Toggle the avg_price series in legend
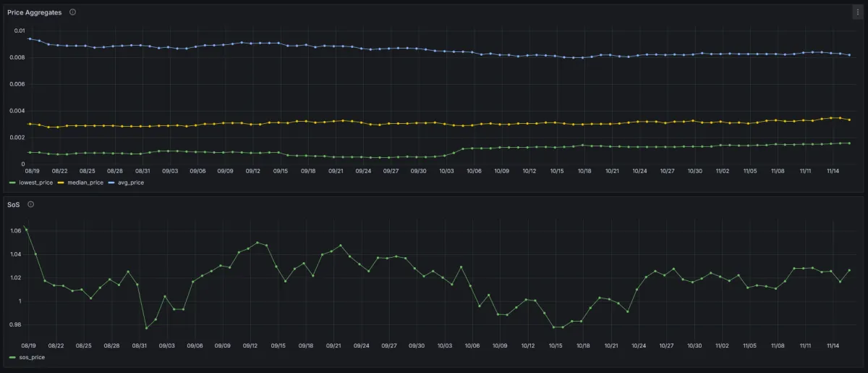868x373 pixels. (x=129, y=183)
